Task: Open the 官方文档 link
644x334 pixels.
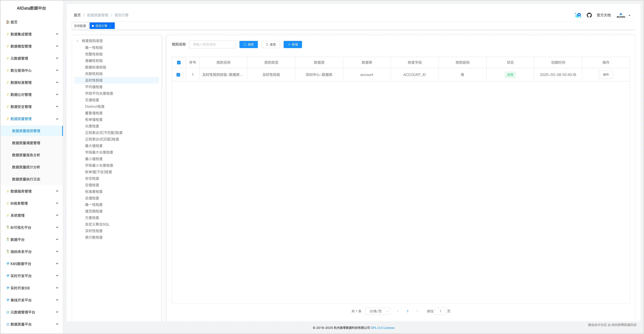Action: pyautogui.click(x=604, y=15)
